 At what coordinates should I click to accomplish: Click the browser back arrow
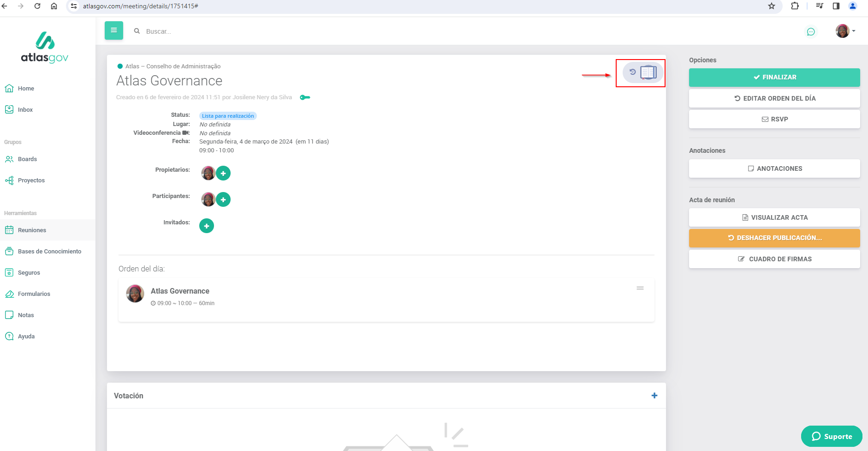pos(5,6)
